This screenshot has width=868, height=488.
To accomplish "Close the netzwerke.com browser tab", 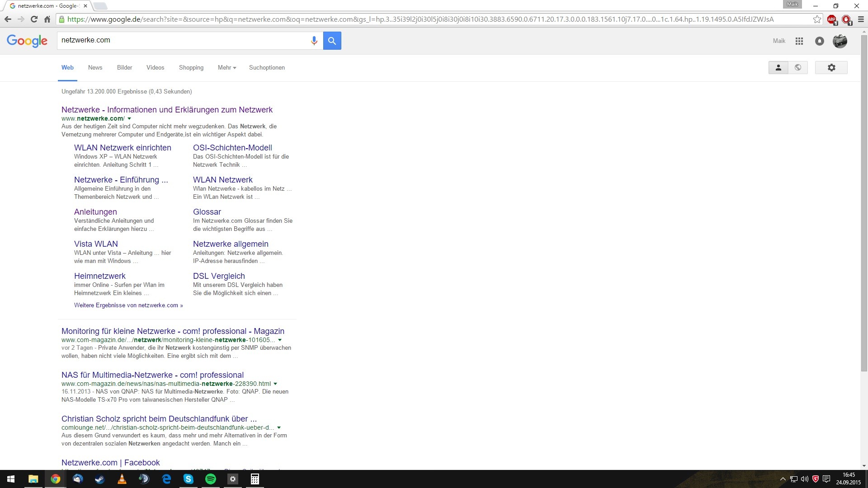I will pyautogui.click(x=85, y=6).
